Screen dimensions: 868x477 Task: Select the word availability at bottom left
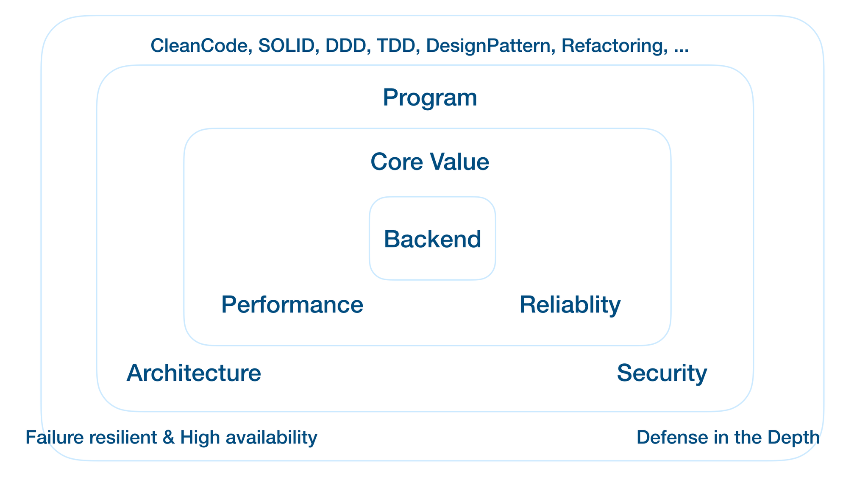click(x=272, y=438)
